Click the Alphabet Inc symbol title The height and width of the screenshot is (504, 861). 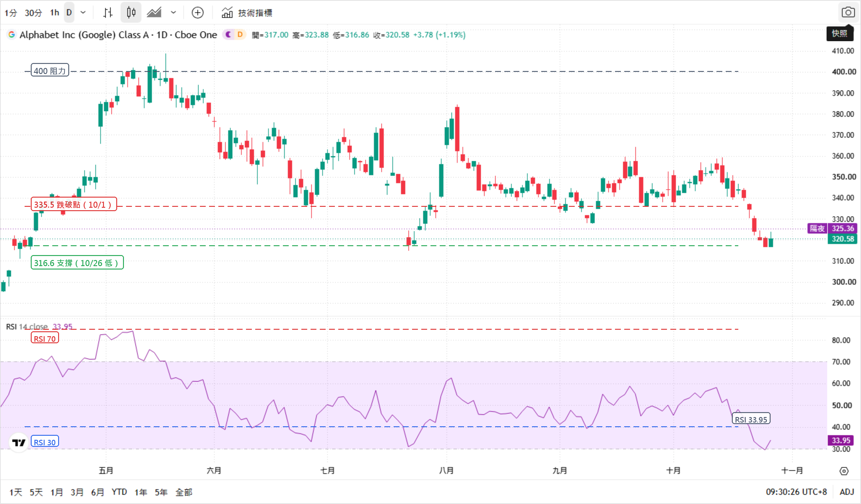click(118, 34)
